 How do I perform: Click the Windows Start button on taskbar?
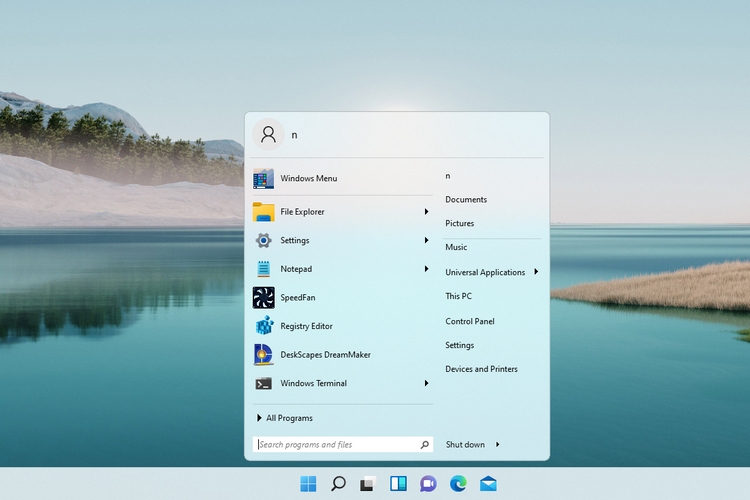[x=308, y=484]
